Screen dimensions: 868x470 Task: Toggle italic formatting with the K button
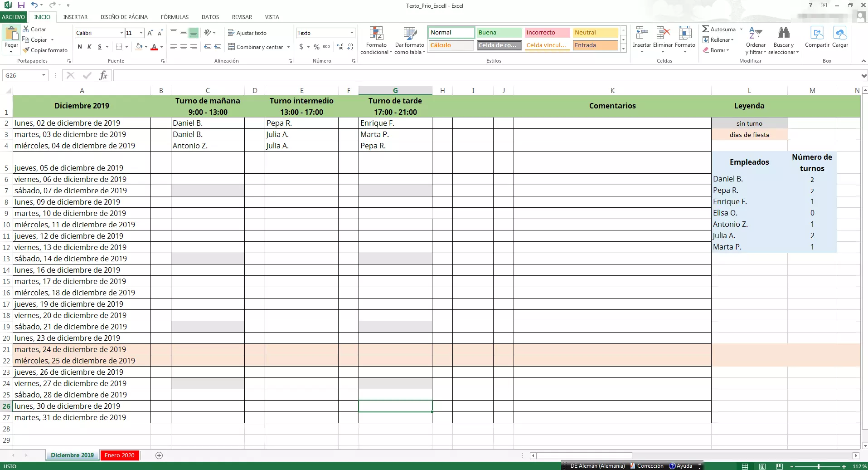pyautogui.click(x=89, y=47)
